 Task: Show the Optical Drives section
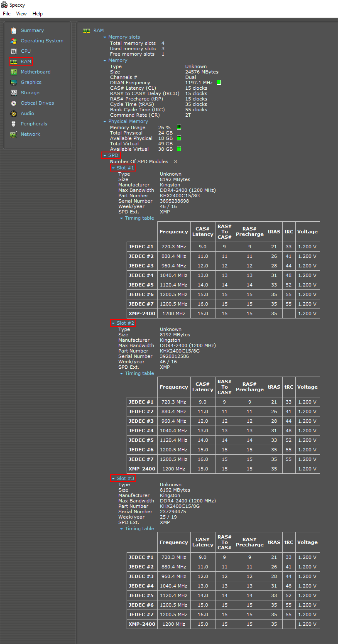pyautogui.click(x=37, y=103)
